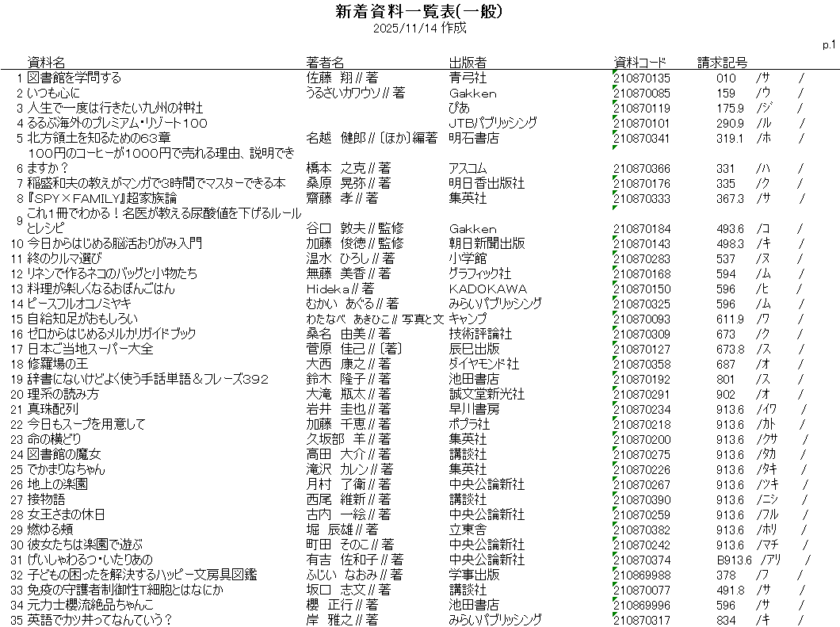Select the "出版者" column header
The height and width of the screenshot is (627, 840).
pyautogui.click(x=468, y=63)
